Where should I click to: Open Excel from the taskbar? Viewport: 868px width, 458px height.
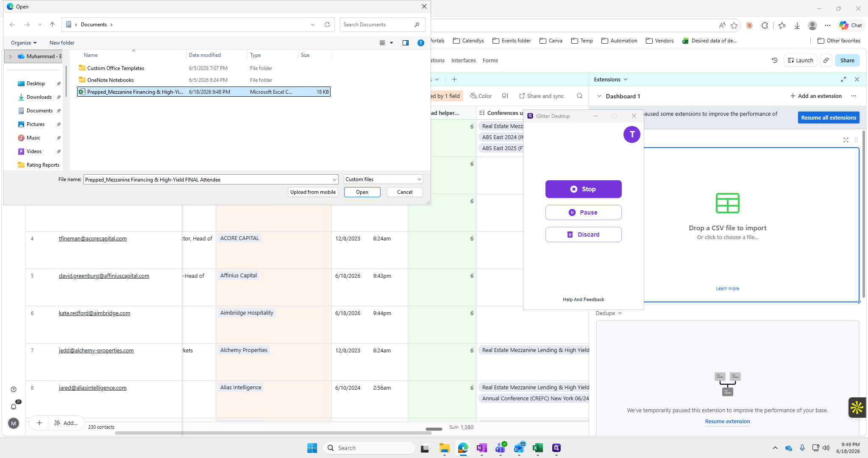click(x=538, y=448)
